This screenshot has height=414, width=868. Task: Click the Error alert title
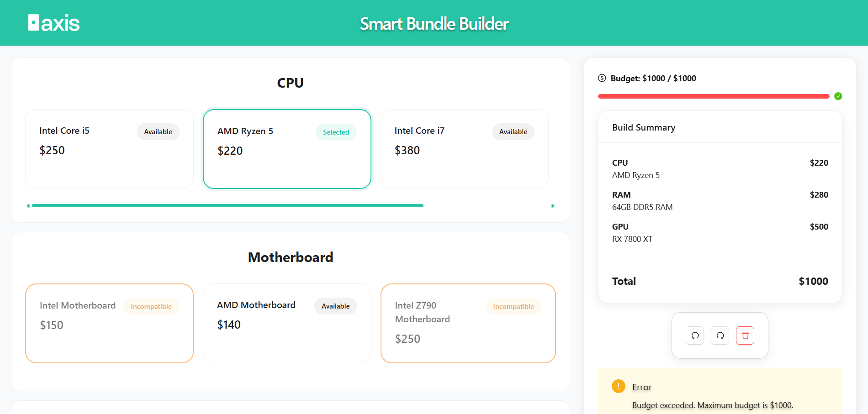tap(642, 387)
